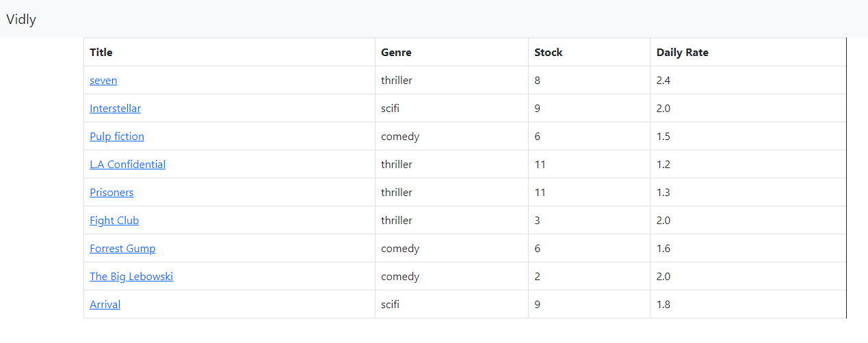The width and height of the screenshot is (868, 343).
Task: Open the Arrival movie link
Action: coord(105,305)
